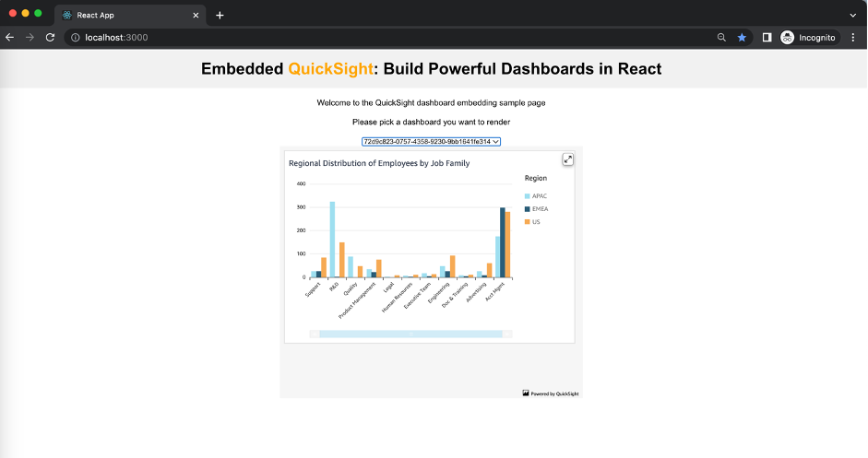Click the EMEA bar for Acct Mgmt

tap(503, 243)
